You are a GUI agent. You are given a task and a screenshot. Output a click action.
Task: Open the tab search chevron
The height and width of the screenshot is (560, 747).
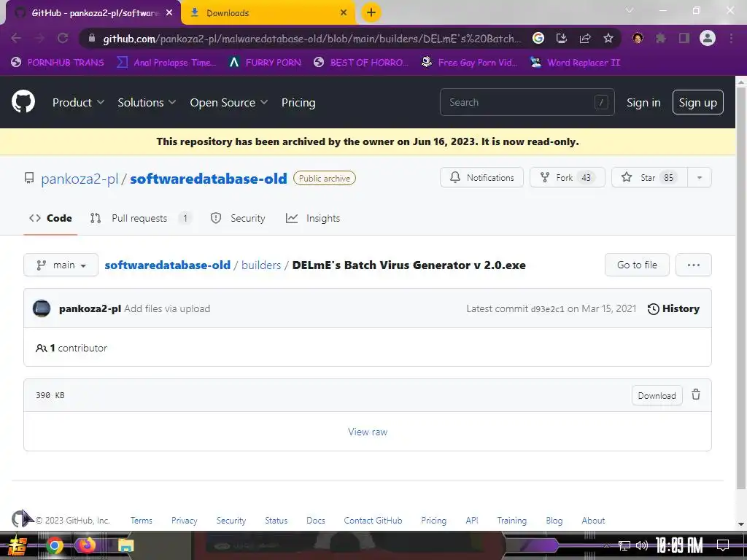[x=630, y=10]
